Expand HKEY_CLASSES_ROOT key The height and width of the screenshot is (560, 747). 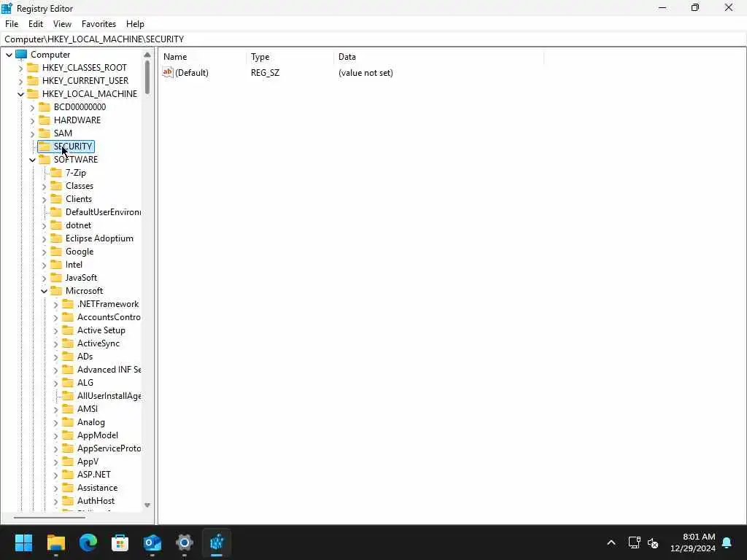tap(20, 68)
